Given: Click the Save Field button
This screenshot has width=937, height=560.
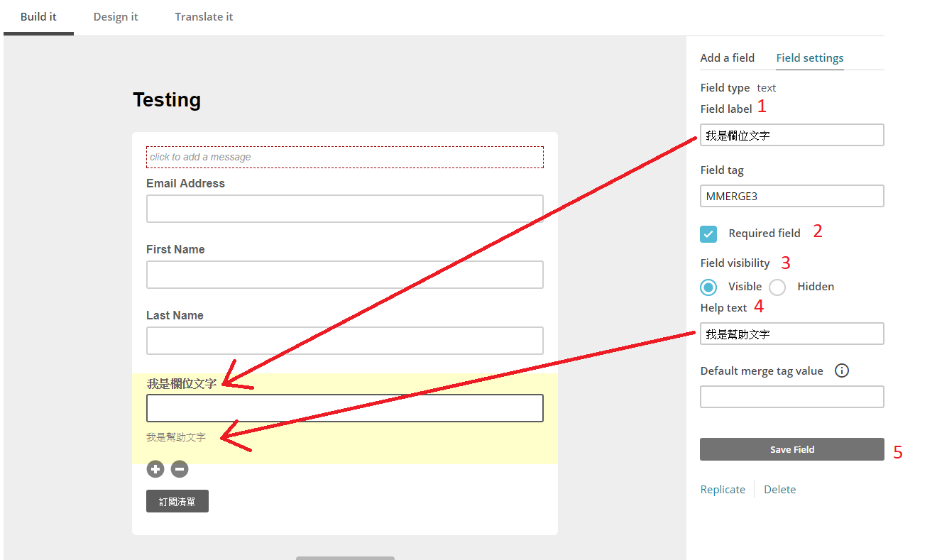Looking at the screenshot, I should (792, 449).
